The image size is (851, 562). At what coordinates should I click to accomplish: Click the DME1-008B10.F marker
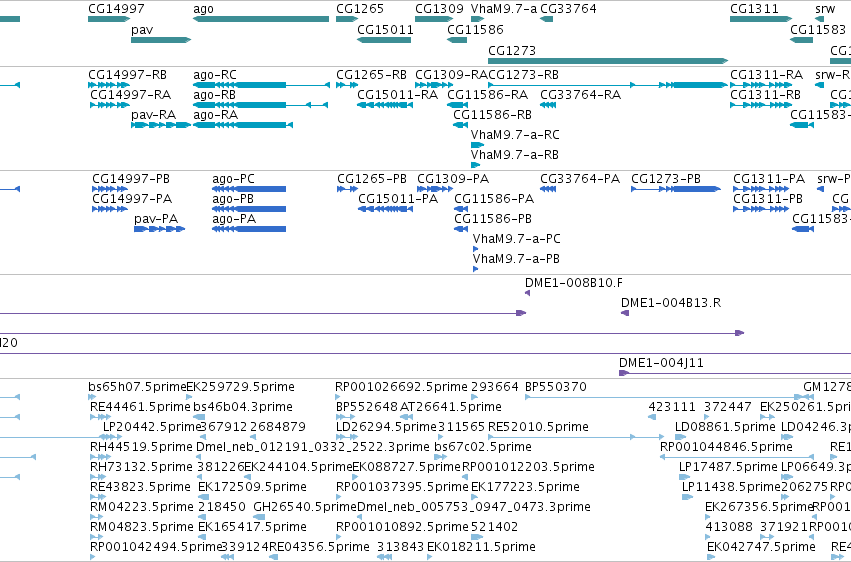coord(528,293)
